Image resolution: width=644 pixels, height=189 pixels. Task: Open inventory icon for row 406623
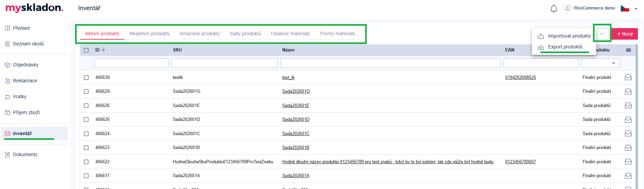click(x=628, y=148)
